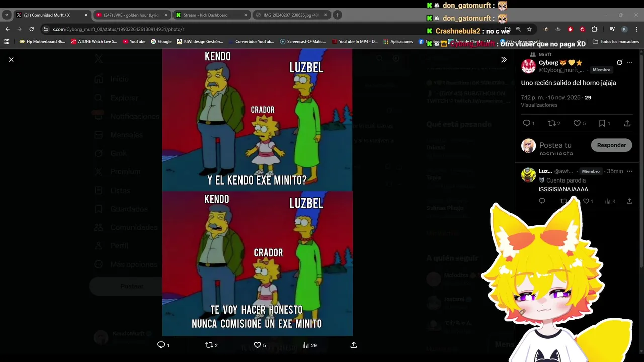Switch to the Stream - Kick Dashboard tab
This screenshot has height=362, width=644.
click(x=211, y=15)
